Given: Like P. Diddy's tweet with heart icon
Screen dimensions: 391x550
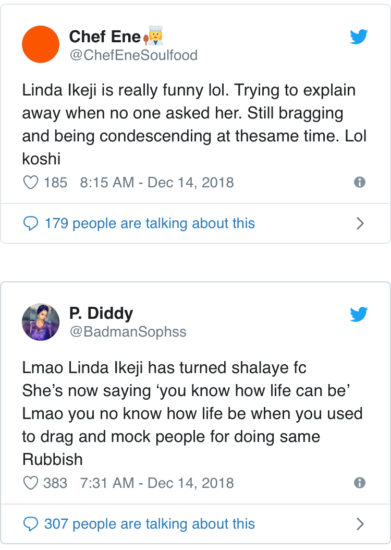Looking at the screenshot, I should [31, 483].
